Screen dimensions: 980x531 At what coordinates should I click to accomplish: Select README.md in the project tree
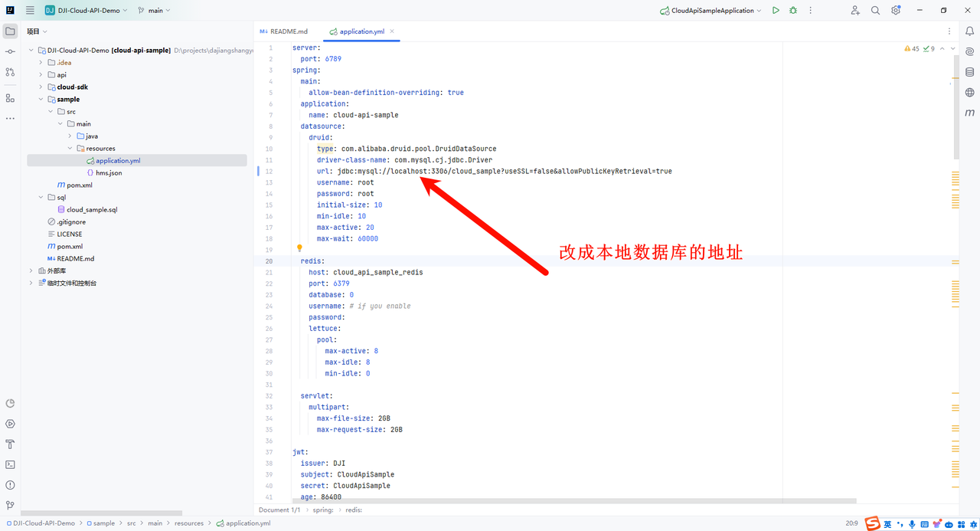click(x=75, y=259)
